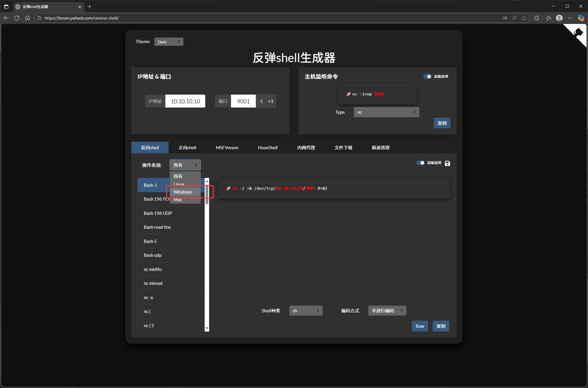Open the Shell type sh dropdown
Image resolution: width=588 pixels, height=388 pixels.
[x=306, y=311]
